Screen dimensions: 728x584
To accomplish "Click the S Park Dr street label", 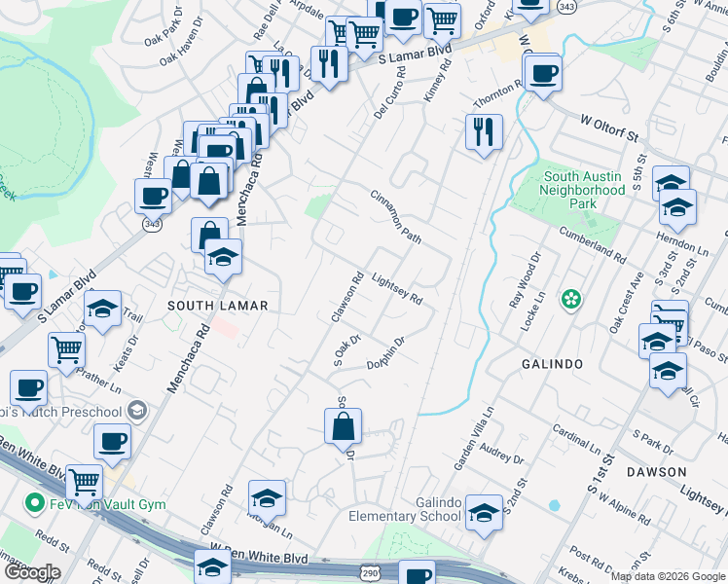I will point(653,443).
